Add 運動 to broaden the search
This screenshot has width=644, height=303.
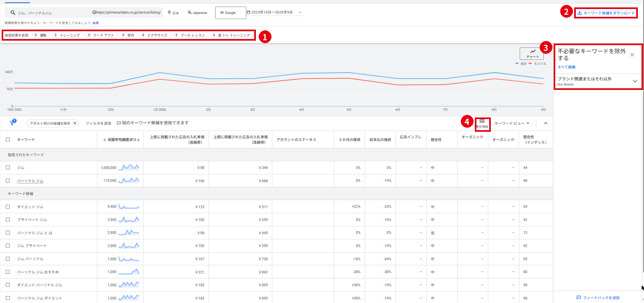41,35
